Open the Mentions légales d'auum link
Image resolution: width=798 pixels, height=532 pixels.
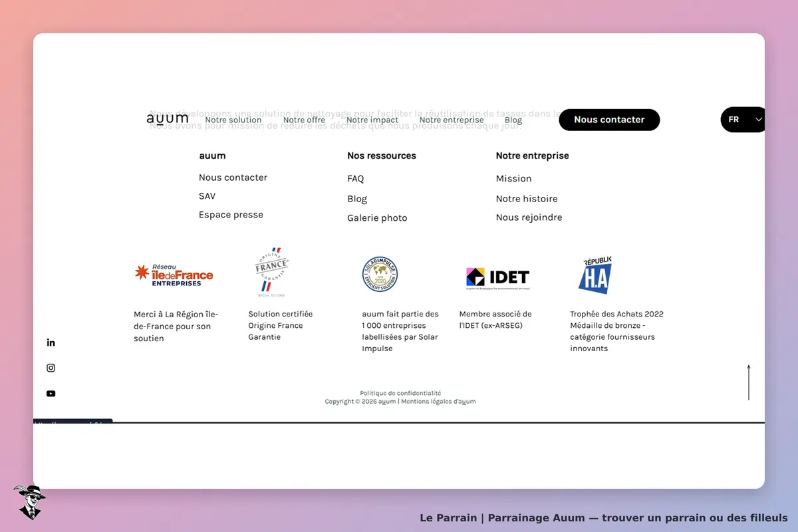pos(438,402)
